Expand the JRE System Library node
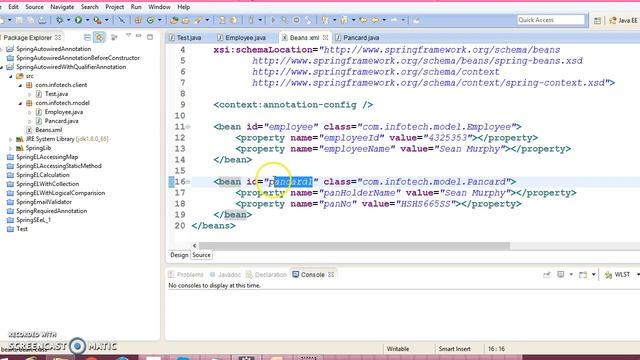Viewport: 640px width, 360px height. (11, 139)
